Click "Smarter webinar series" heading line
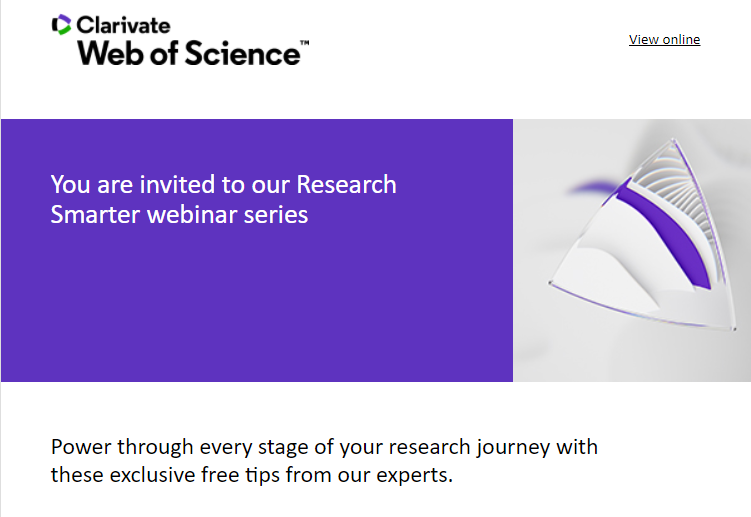Image resolution: width=751 pixels, height=517 pixels. click(179, 214)
